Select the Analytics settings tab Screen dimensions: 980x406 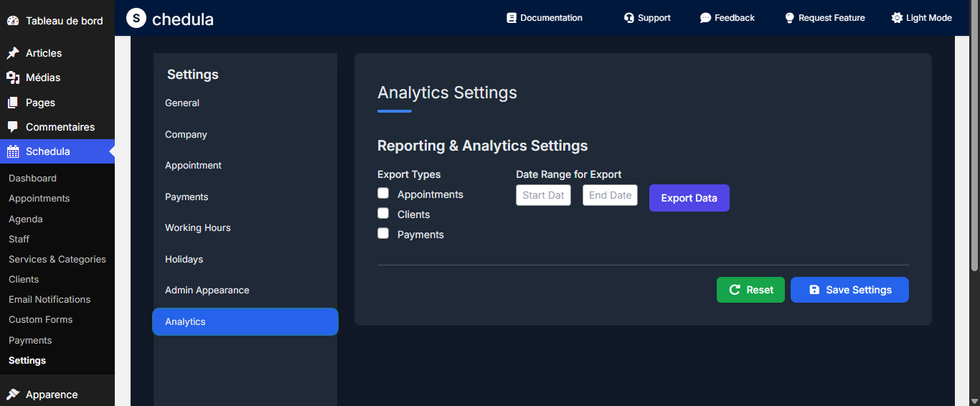click(x=245, y=321)
